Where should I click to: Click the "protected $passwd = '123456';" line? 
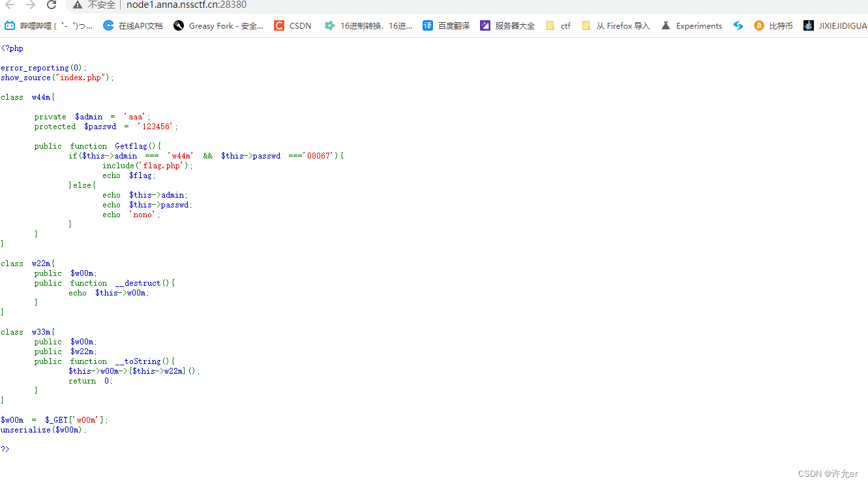point(106,127)
